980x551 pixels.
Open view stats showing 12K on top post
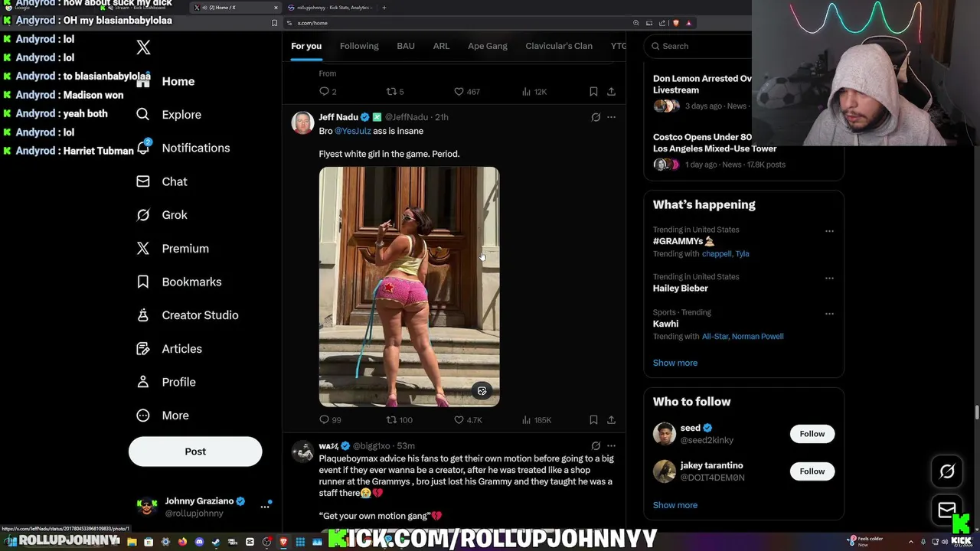534,91
